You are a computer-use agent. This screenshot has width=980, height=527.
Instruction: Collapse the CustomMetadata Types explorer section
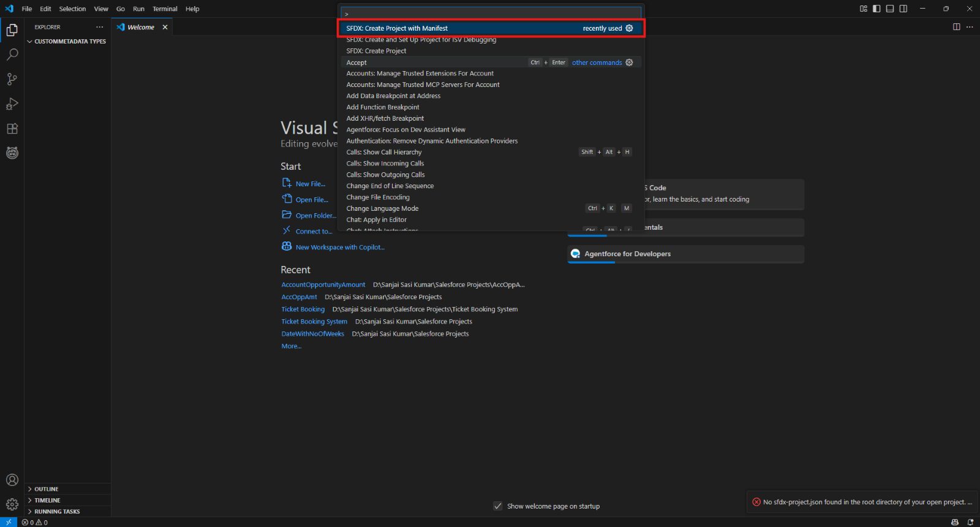pyautogui.click(x=69, y=42)
